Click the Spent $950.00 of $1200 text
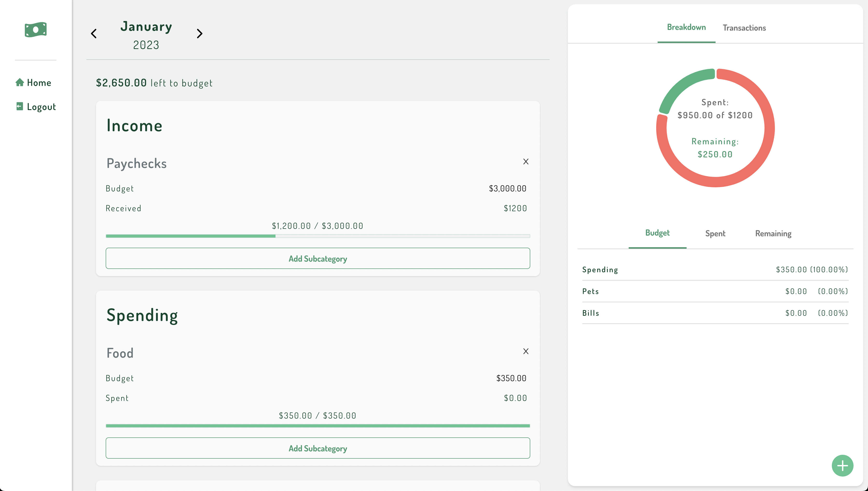This screenshot has height=491, width=868. 715,109
